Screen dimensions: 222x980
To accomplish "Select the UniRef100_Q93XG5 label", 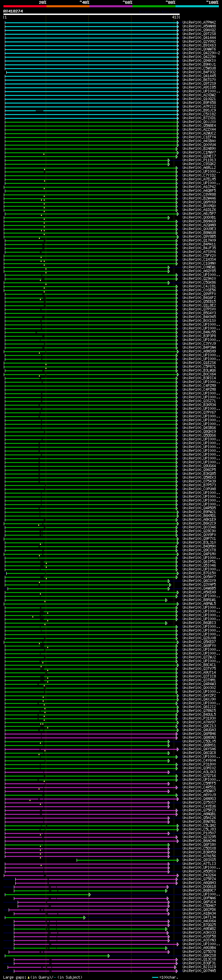I will [x=199, y=859].
